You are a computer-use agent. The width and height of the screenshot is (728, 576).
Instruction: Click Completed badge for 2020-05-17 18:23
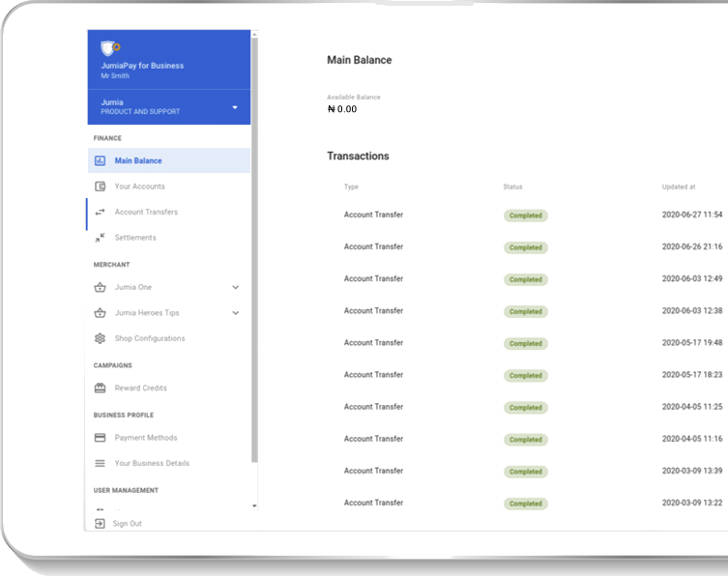[526, 376]
